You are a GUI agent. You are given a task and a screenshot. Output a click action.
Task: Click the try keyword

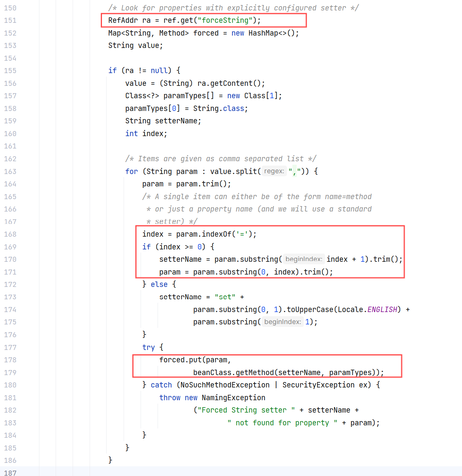click(x=148, y=348)
